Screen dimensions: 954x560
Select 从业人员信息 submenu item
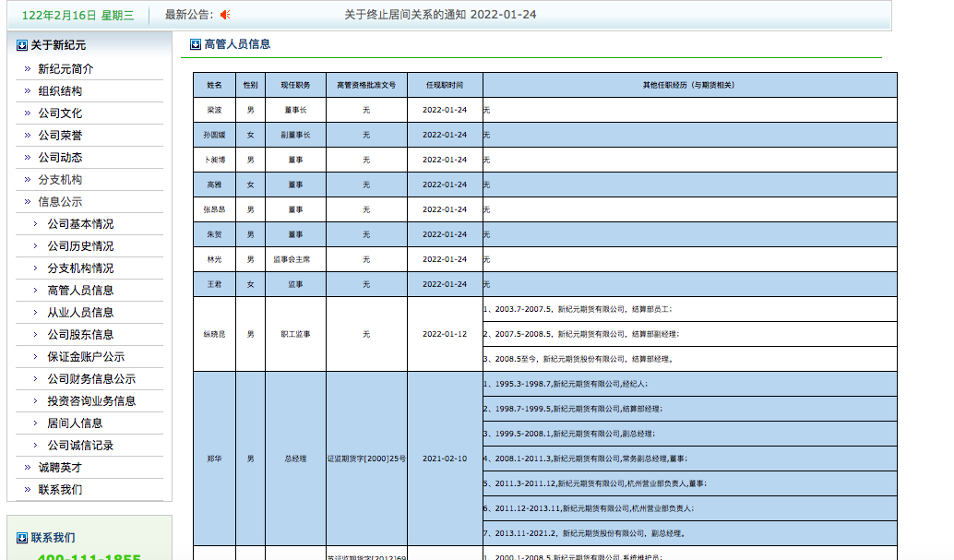pos(80,312)
